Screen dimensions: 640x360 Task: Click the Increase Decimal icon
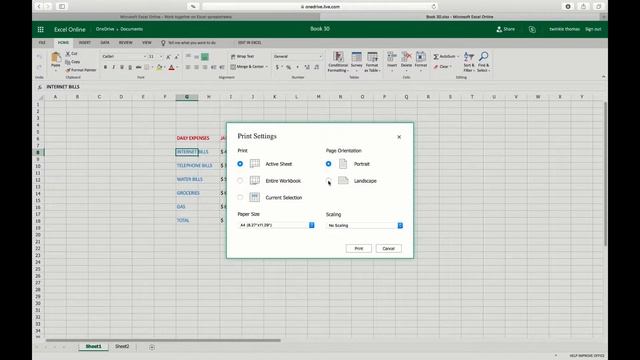point(307,67)
